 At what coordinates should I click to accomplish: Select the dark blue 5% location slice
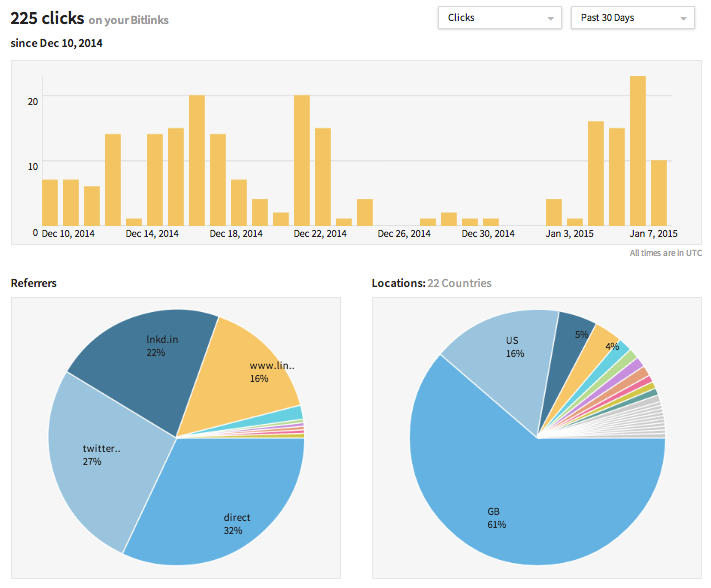[x=567, y=349]
